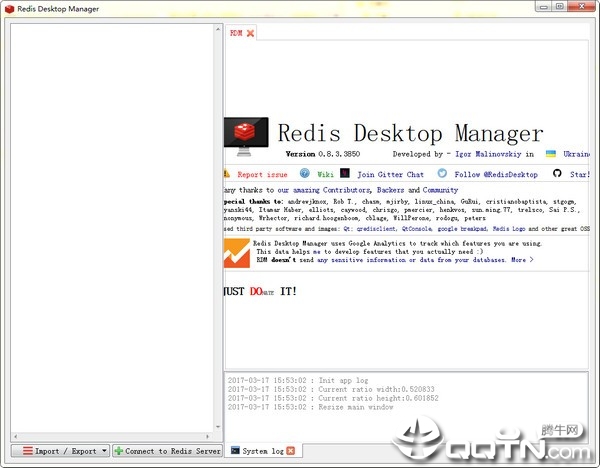Close the RDM tab with red X

[250, 33]
